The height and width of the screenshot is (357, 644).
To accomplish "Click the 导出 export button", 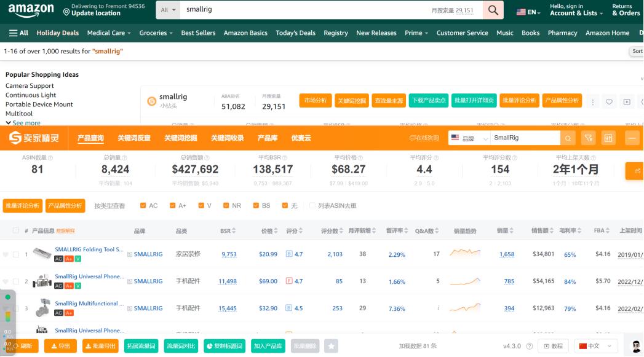I will tap(60, 347).
